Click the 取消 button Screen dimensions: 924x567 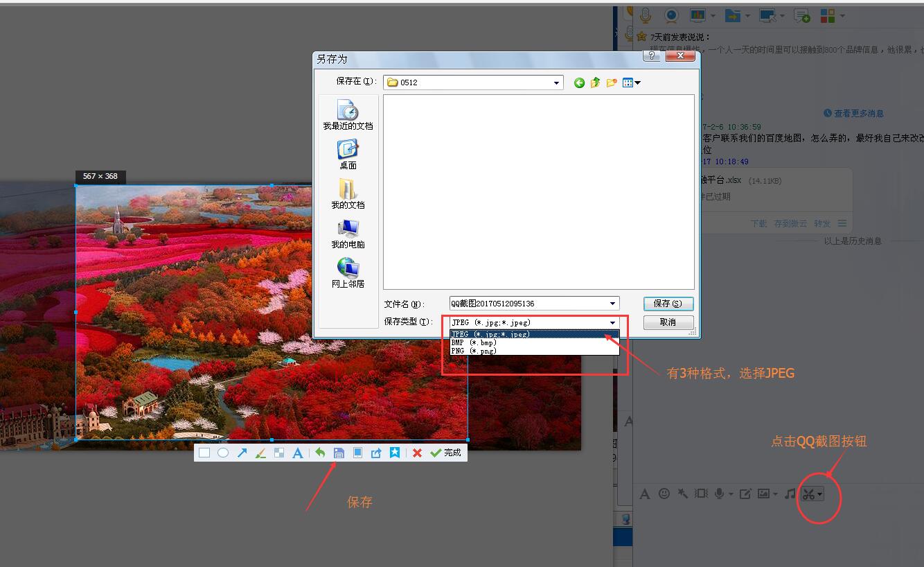[x=668, y=322]
